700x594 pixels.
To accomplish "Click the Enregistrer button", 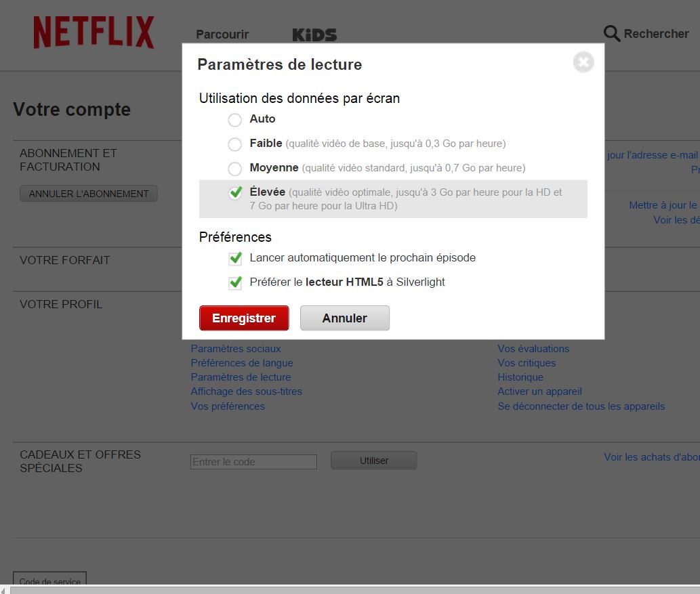I will coord(244,318).
